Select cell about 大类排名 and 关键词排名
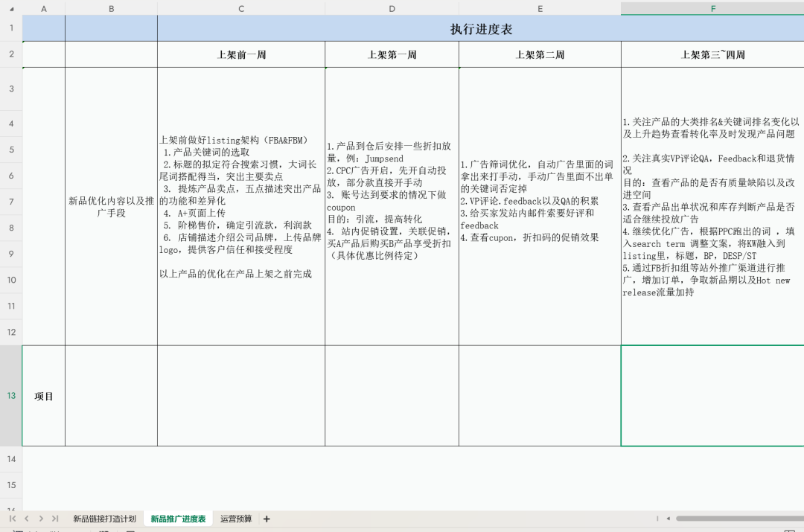 tap(712, 207)
